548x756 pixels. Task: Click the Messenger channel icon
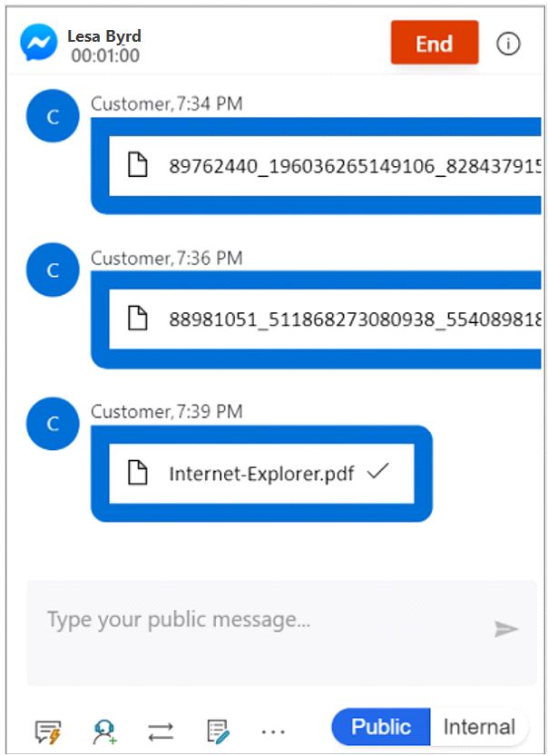(x=38, y=43)
